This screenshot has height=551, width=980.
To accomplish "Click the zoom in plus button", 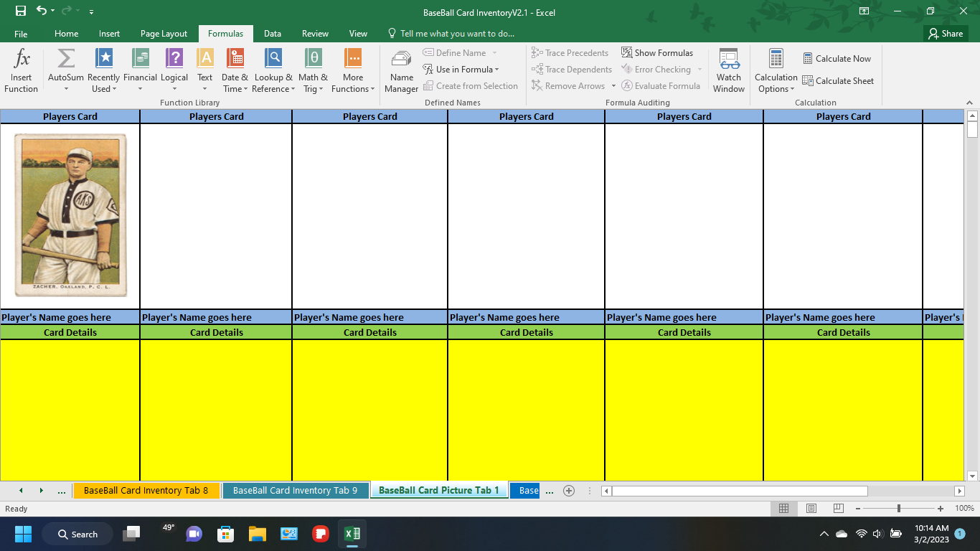I will [941, 509].
